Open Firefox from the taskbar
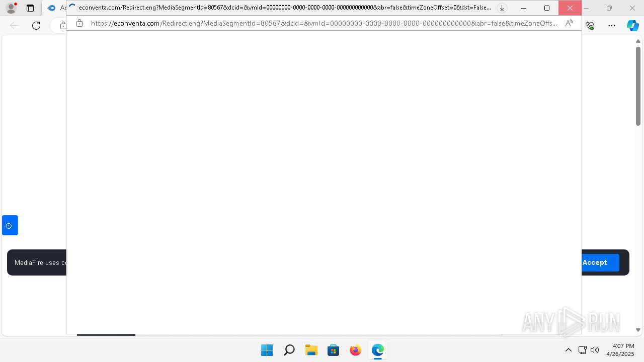Viewport: 644px width, 362px height. (x=355, y=350)
